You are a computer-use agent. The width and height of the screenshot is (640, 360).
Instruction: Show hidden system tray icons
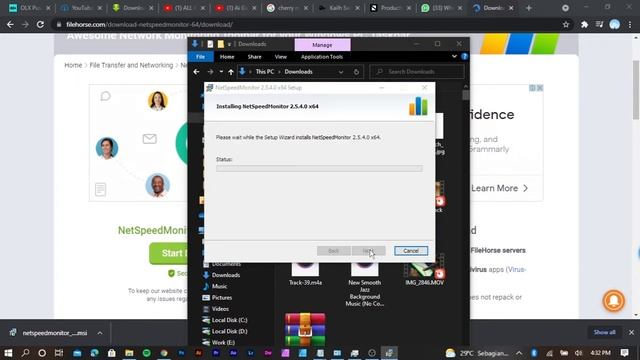pyautogui.click(x=519, y=353)
